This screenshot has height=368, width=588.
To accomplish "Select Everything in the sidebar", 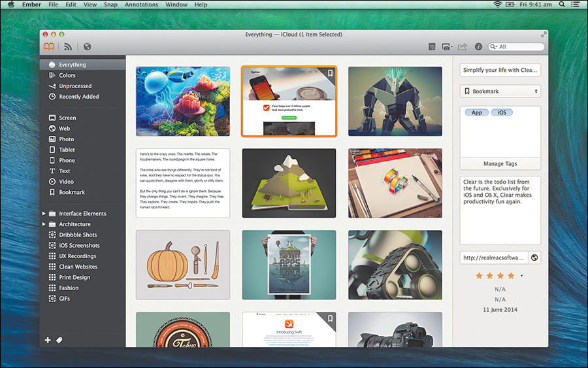I will point(82,65).
